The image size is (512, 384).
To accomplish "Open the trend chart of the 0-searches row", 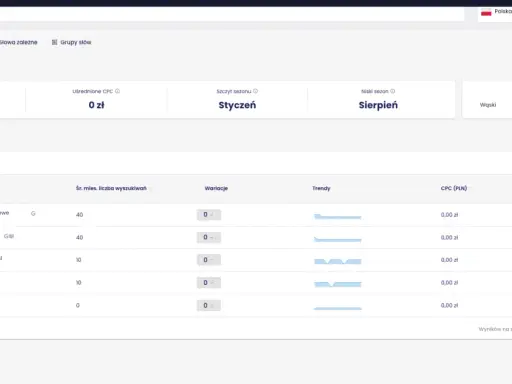I will (x=338, y=308).
